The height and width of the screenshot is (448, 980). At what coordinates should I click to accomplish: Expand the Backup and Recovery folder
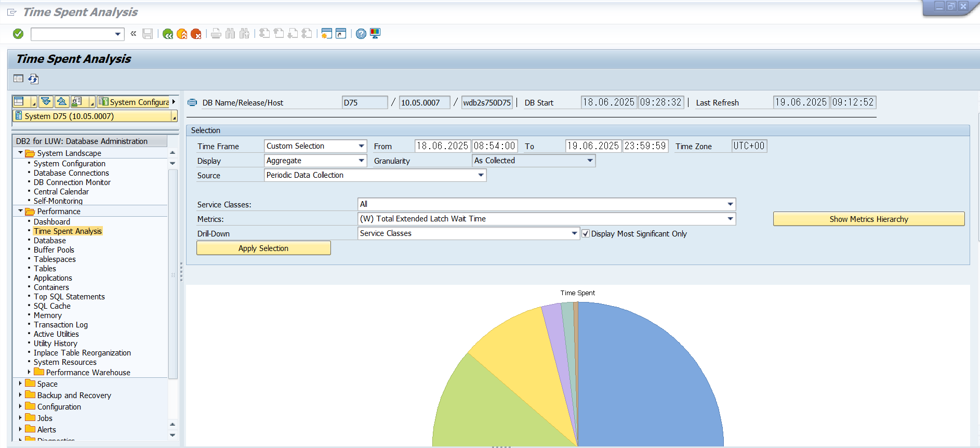click(20, 395)
